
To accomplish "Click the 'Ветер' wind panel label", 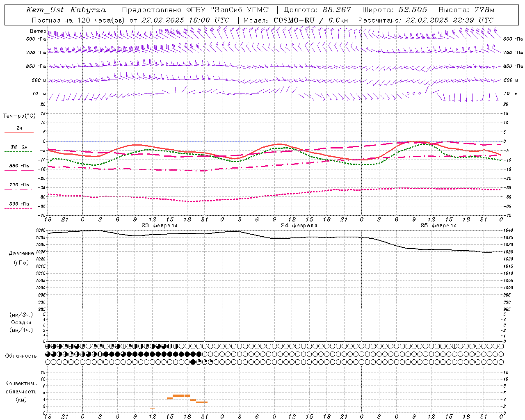I will tap(38, 31).
